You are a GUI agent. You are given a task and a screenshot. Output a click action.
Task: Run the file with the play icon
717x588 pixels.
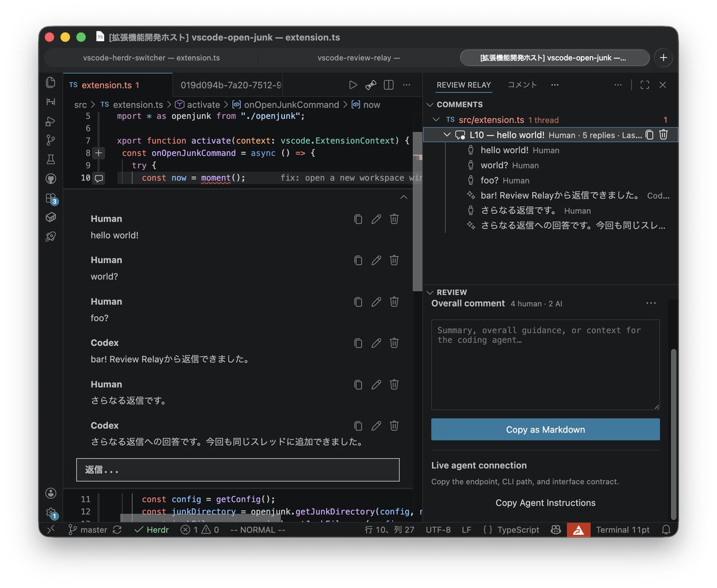(x=353, y=85)
